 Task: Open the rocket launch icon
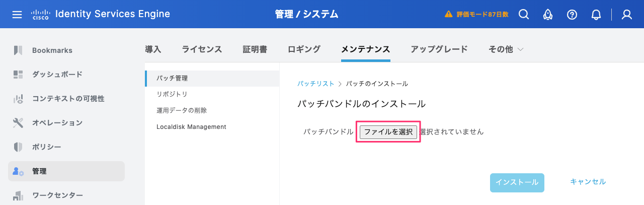548,15
